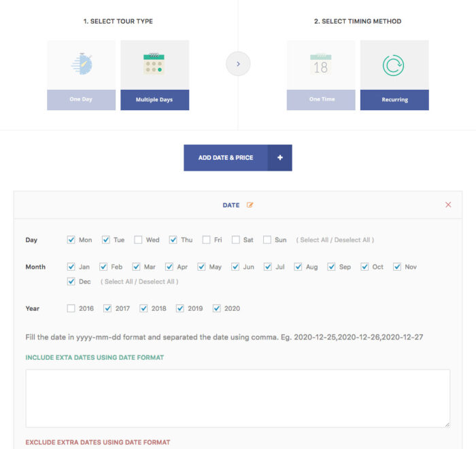Click inside the include extra dates textarea
476x449 pixels.
point(237,398)
